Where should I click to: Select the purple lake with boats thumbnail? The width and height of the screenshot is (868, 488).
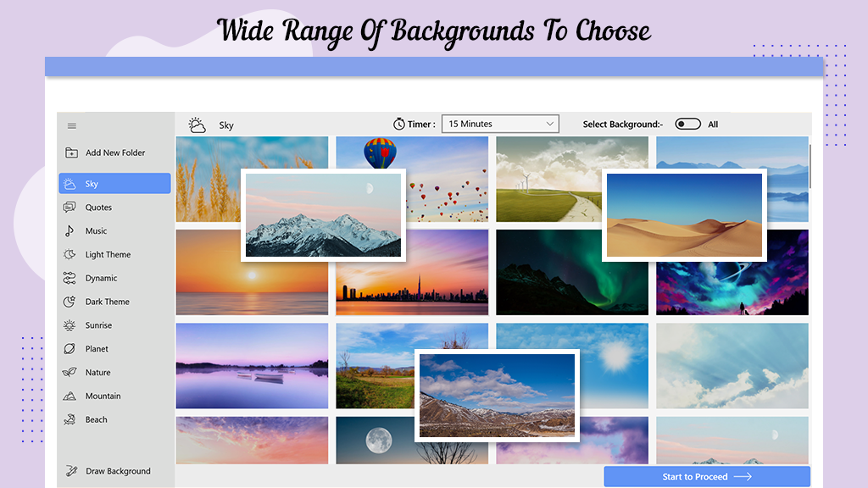[252, 366]
